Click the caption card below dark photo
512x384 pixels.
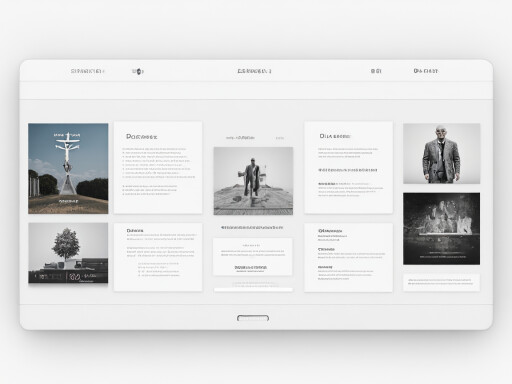pyautogui.click(x=442, y=282)
